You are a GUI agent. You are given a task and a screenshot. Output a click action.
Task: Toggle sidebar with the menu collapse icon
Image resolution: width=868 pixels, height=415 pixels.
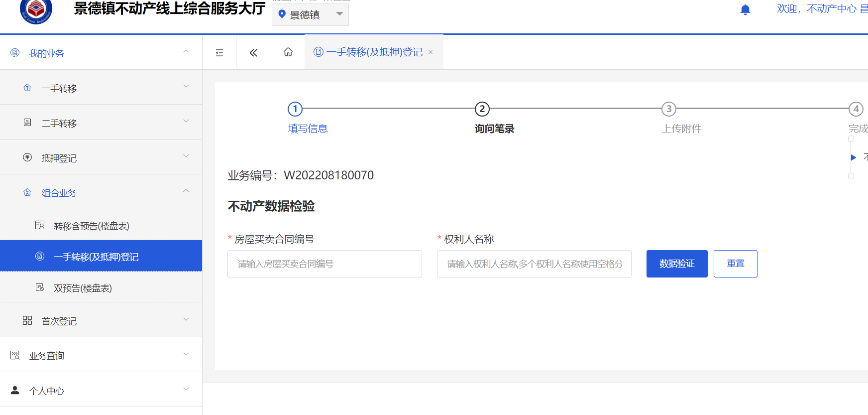pos(219,53)
